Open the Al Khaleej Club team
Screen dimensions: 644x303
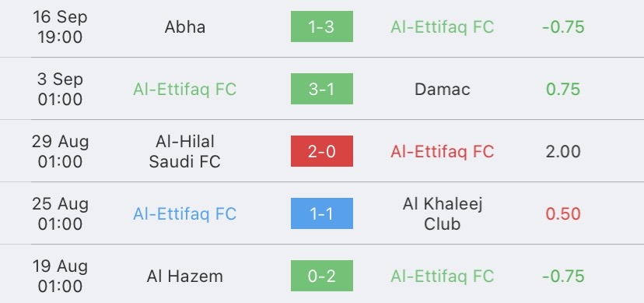click(x=442, y=213)
